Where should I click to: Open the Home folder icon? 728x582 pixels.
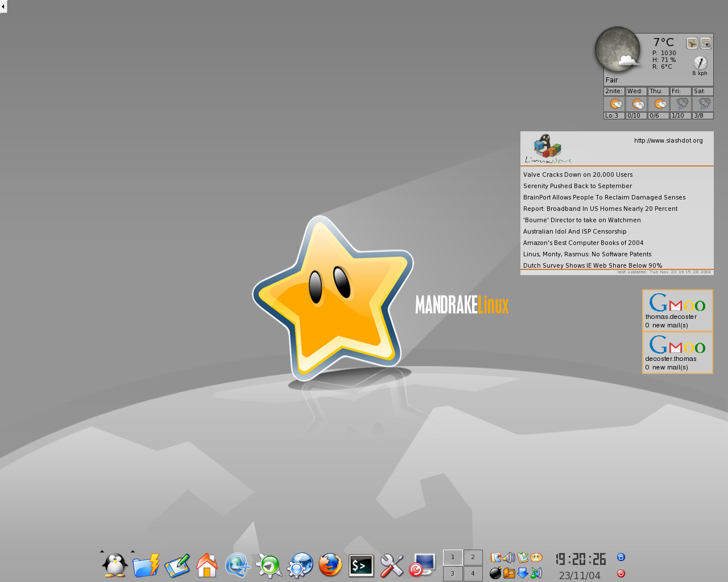tap(207, 566)
